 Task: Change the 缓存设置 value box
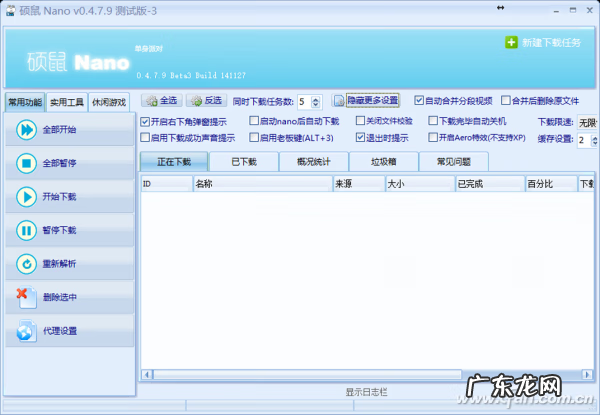click(583, 140)
